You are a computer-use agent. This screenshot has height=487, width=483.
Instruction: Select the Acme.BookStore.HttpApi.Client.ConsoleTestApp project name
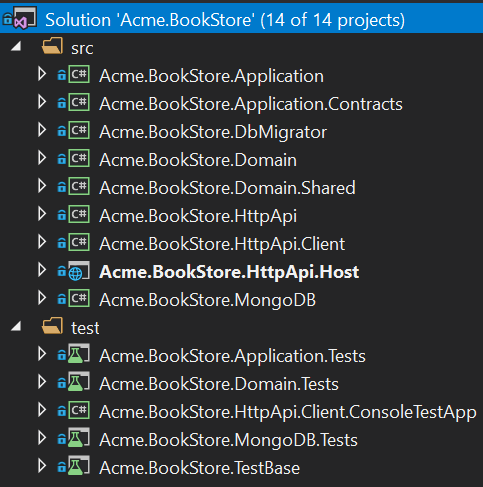[288, 413]
